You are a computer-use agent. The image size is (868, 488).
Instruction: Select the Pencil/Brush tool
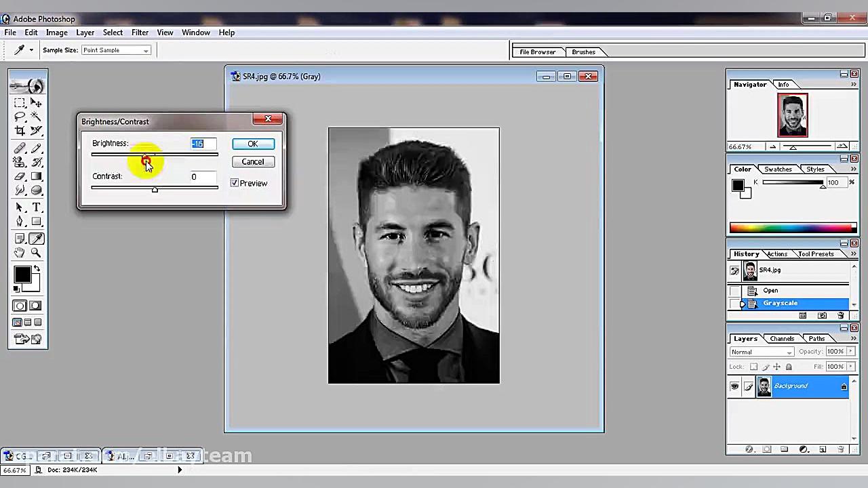click(36, 148)
